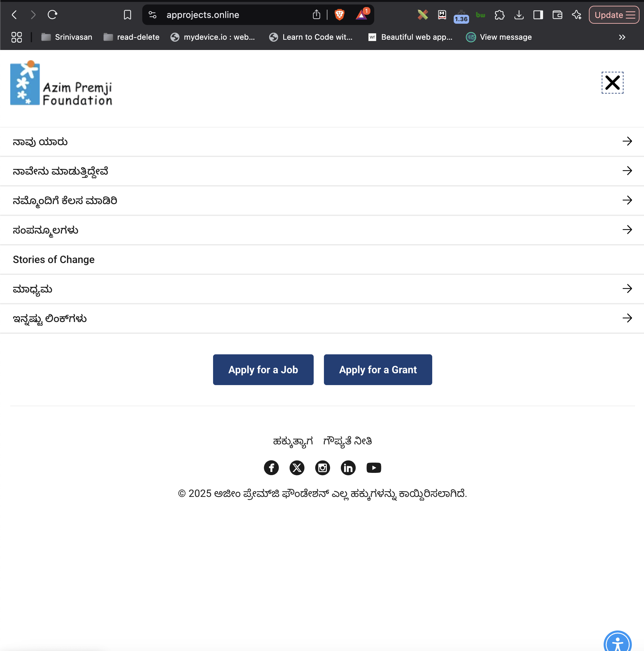Screen dimensions: 644x651
Task: Select the Stories of Change menu item
Action: click(x=54, y=260)
